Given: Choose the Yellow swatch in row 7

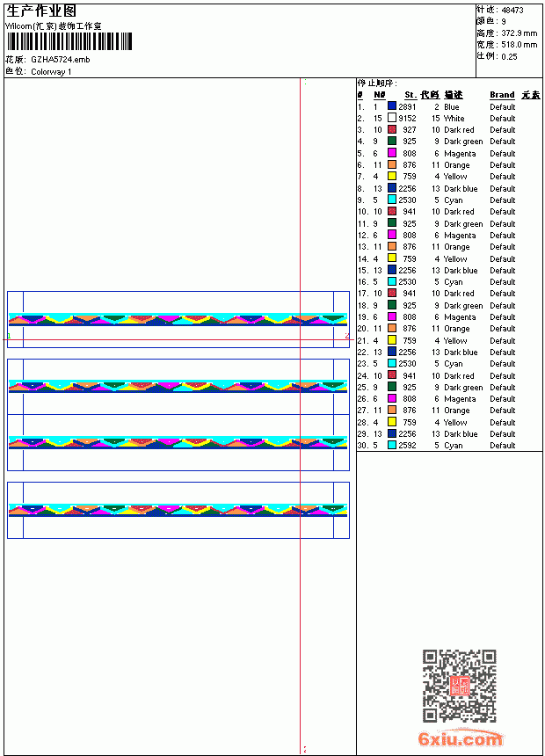Looking at the screenshot, I should click(x=392, y=176).
